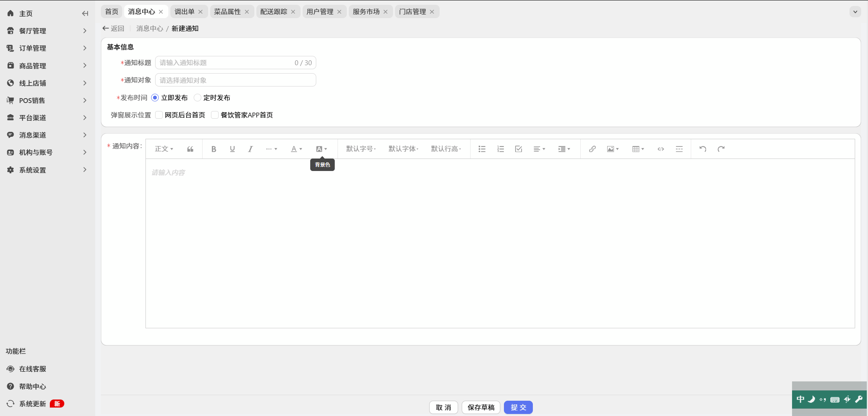868x416 pixels.
Task: Insert a to-do checklist
Action: [x=518, y=149]
